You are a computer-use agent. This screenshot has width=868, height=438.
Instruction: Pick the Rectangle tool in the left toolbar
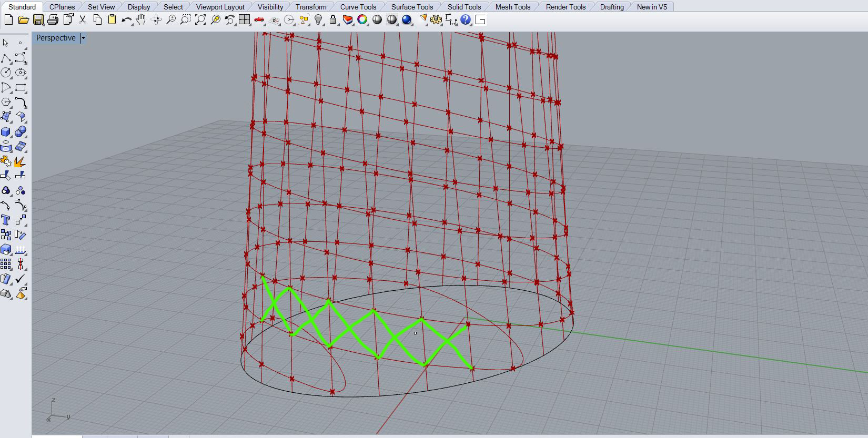[x=21, y=87]
